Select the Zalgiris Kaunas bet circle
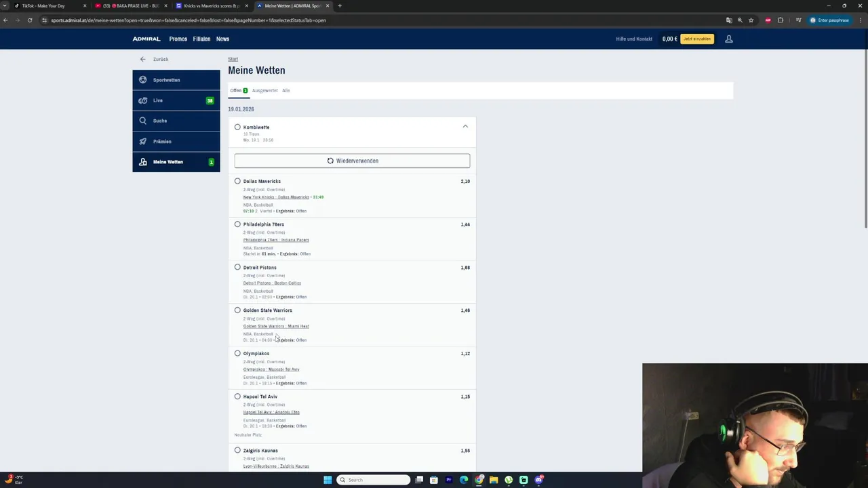The height and width of the screenshot is (488, 868). click(x=237, y=450)
